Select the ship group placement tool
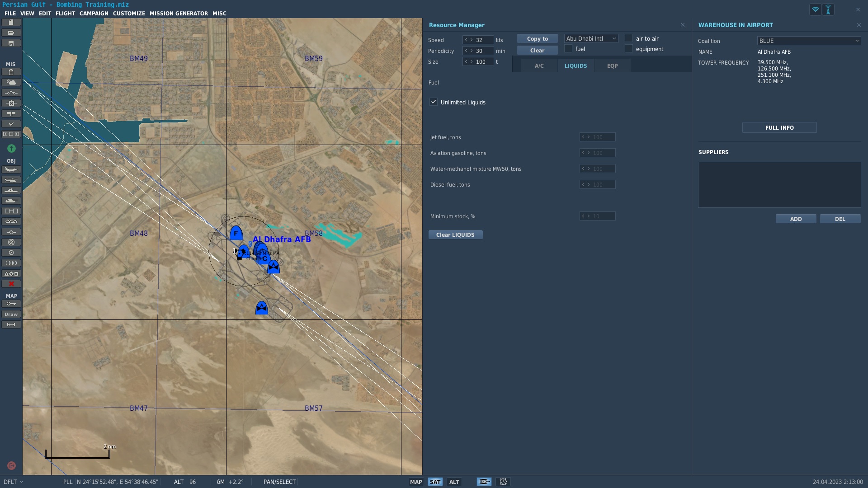The image size is (868, 488). [x=11, y=190]
